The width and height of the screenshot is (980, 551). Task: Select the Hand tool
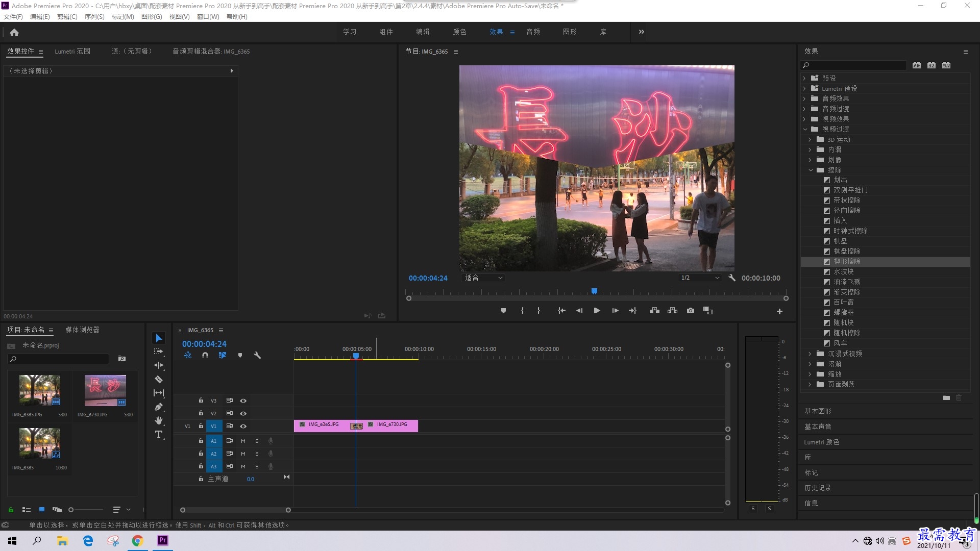click(159, 420)
